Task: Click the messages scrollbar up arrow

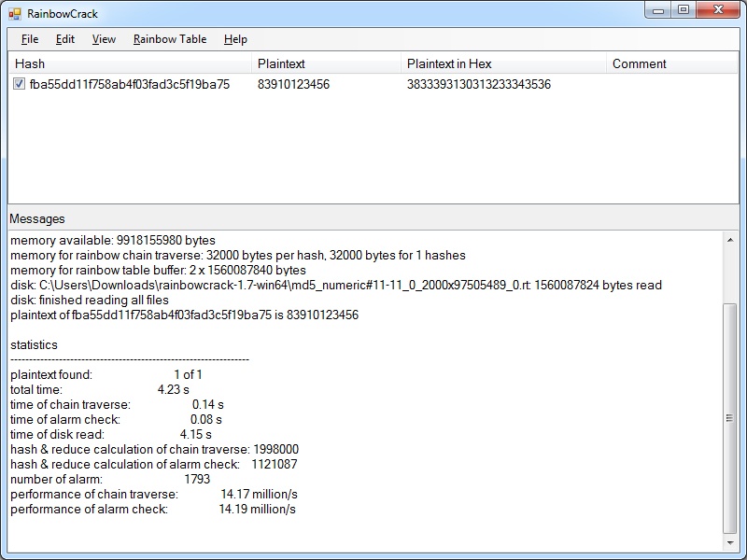Action: click(730, 240)
